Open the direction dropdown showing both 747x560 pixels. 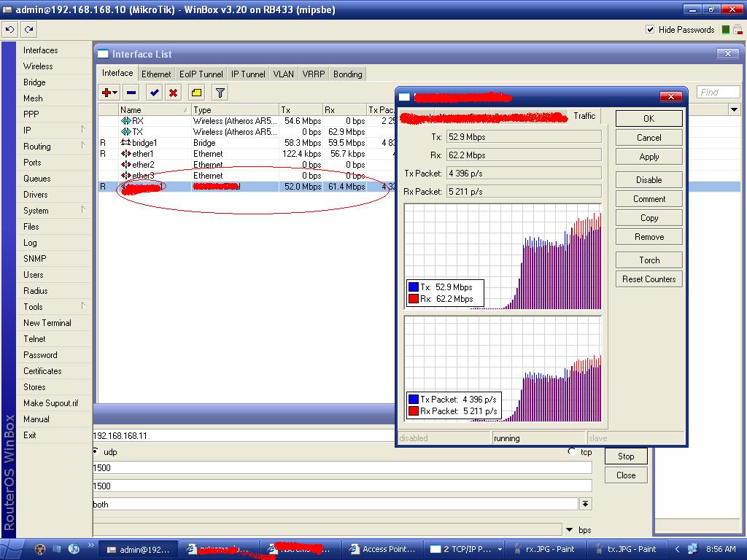(586, 504)
